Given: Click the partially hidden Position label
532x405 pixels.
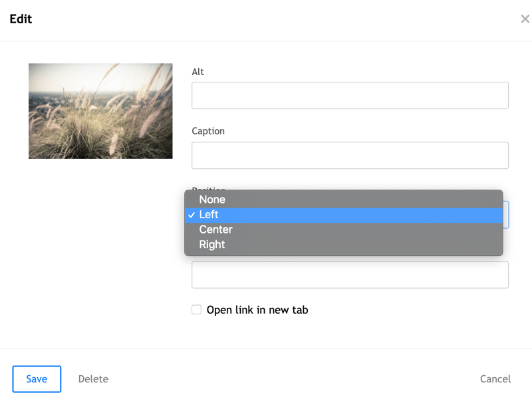Looking at the screenshot, I should (x=209, y=189).
